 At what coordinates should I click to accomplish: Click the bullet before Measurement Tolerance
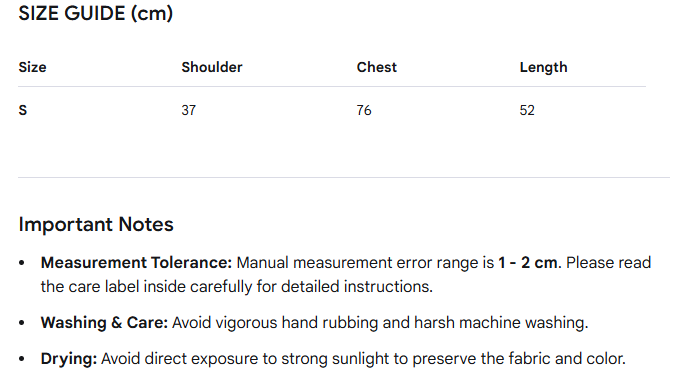point(22,263)
